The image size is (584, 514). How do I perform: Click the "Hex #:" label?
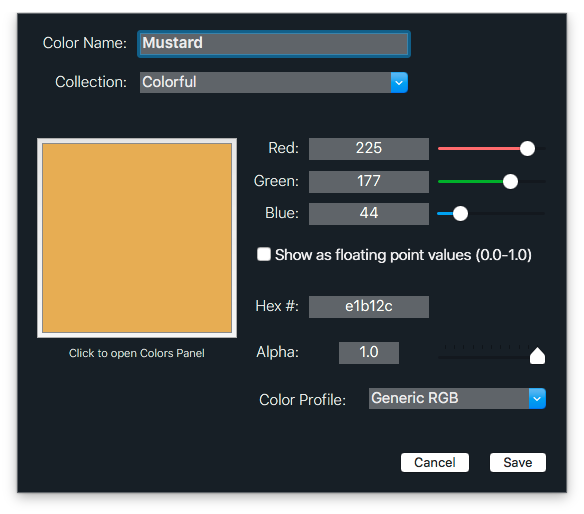[x=277, y=306]
